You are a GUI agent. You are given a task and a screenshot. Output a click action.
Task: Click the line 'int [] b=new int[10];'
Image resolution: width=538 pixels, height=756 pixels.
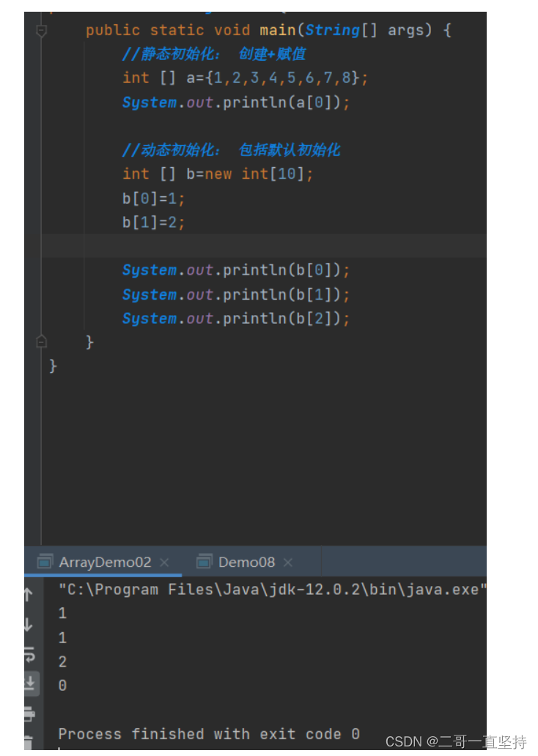(x=218, y=174)
